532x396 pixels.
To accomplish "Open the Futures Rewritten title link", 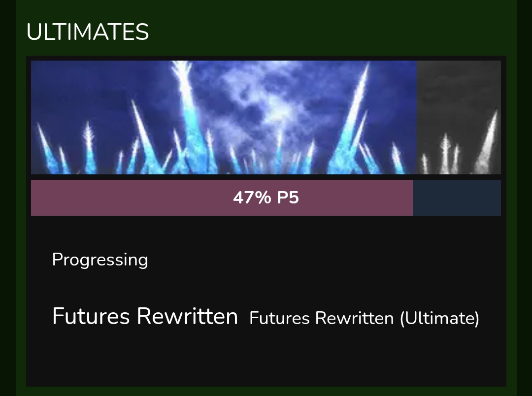I will point(145,316).
